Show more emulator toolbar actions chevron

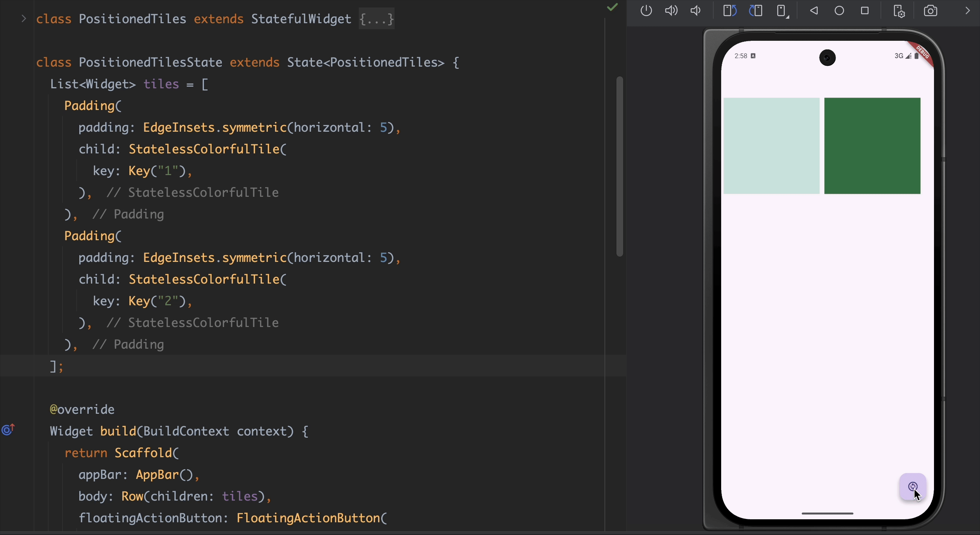pos(967,10)
